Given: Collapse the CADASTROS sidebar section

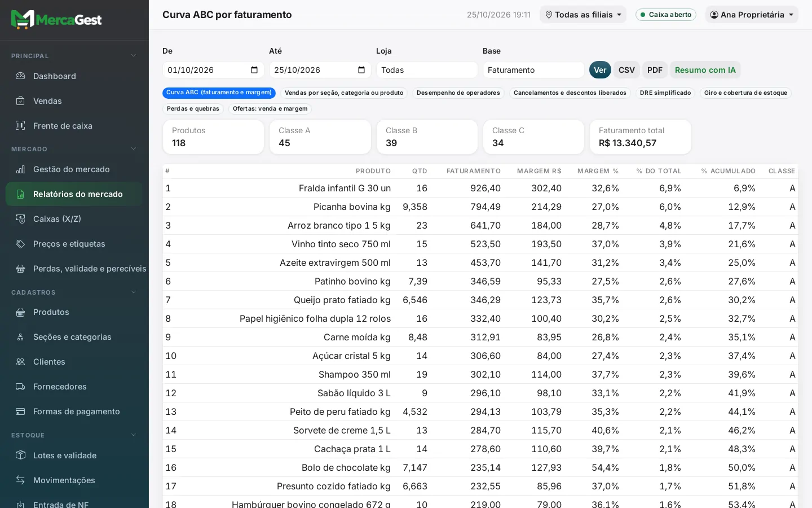Looking at the screenshot, I should 134,292.
